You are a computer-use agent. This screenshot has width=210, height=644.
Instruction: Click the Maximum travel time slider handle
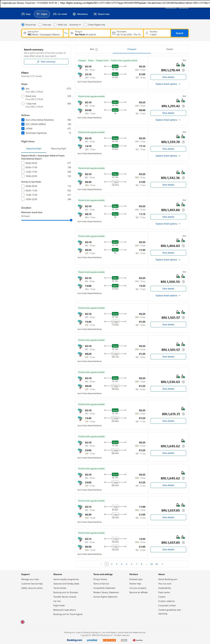pos(71,220)
